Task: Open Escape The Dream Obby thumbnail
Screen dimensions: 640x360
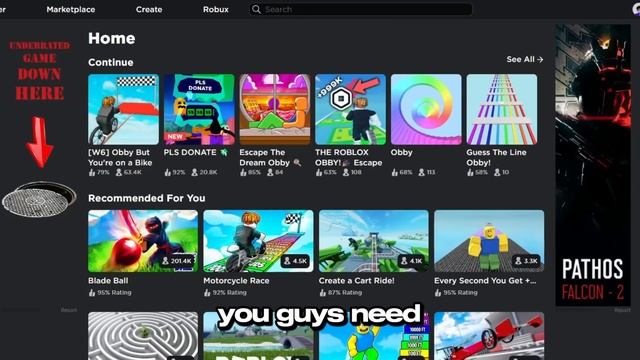Action: coord(275,109)
